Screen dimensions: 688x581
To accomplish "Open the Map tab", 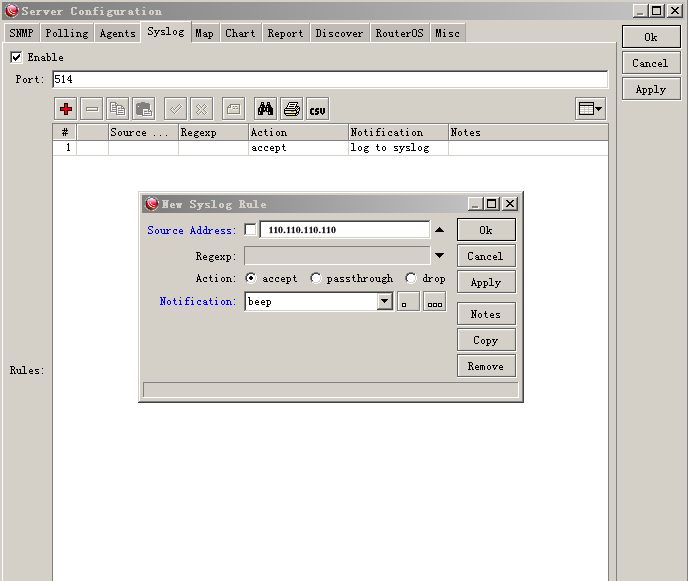I will tap(204, 33).
